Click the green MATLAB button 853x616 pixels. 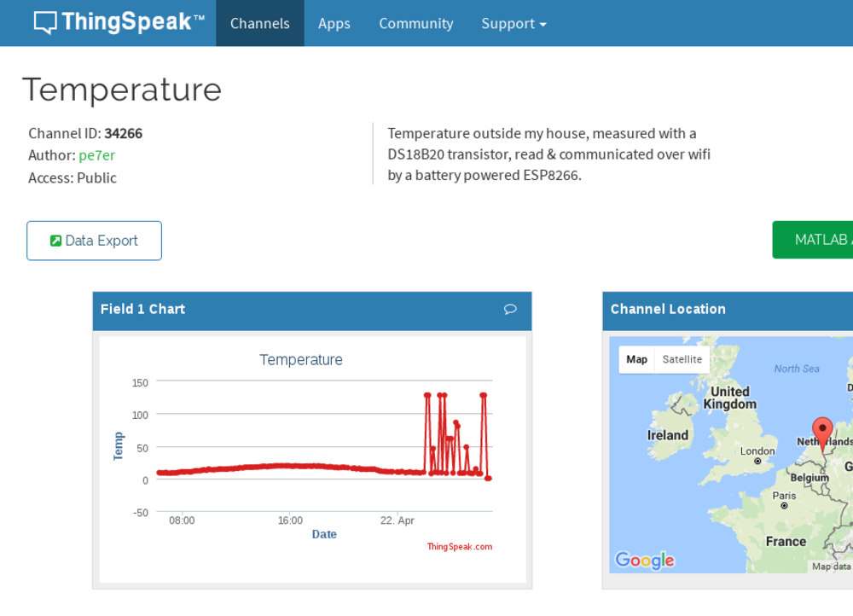tap(813, 240)
